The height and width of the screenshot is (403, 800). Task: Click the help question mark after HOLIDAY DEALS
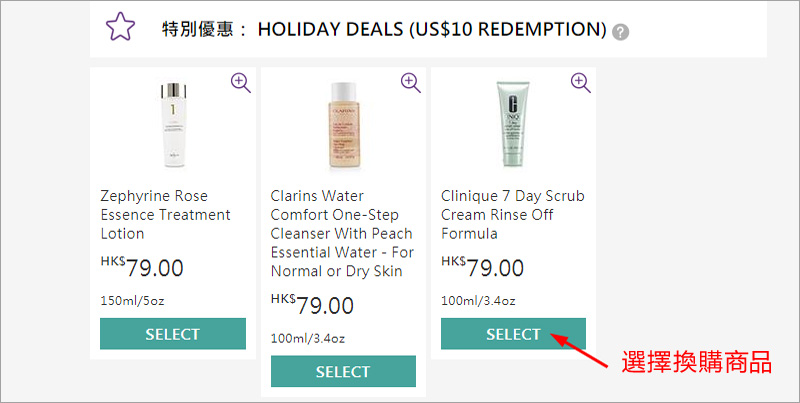621,31
